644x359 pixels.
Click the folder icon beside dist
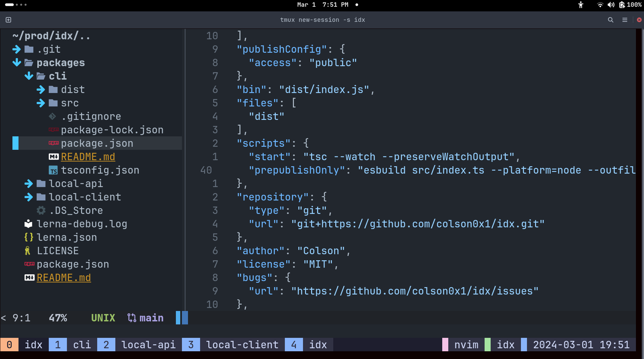pos(53,90)
